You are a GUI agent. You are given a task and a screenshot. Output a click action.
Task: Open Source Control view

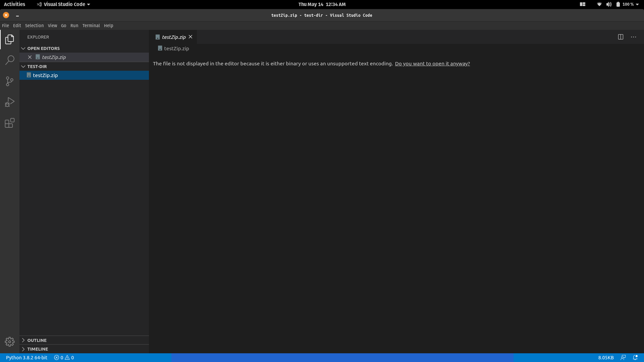pyautogui.click(x=9, y=81)
